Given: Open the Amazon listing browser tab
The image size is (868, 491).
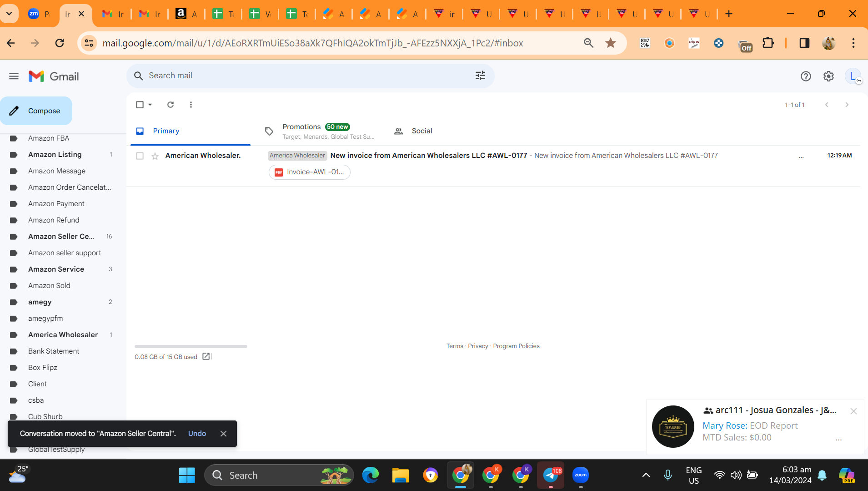Looking at the screenshot, I should (x=186, y=14).
